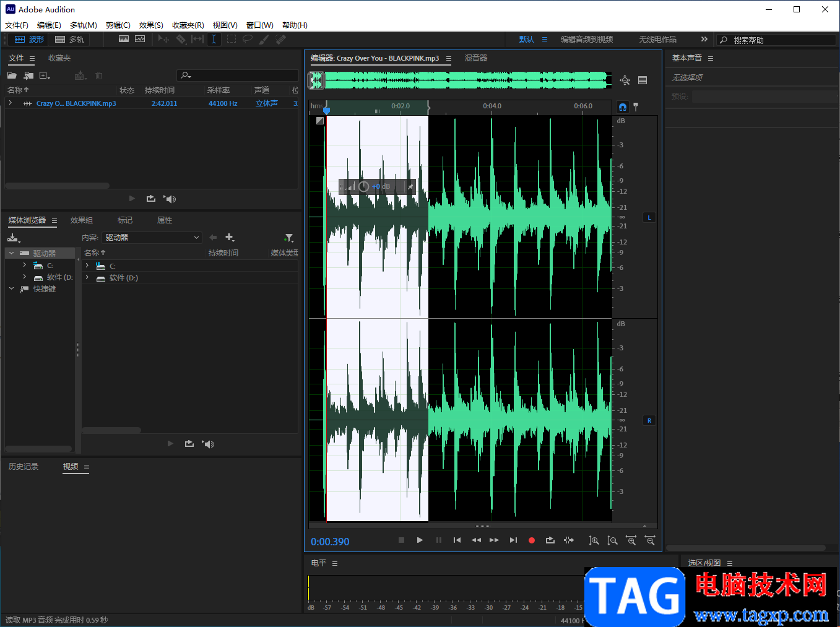Toggle the right channel R button
The width and height of the screenshot is (840, 627).
click(649, 421)
